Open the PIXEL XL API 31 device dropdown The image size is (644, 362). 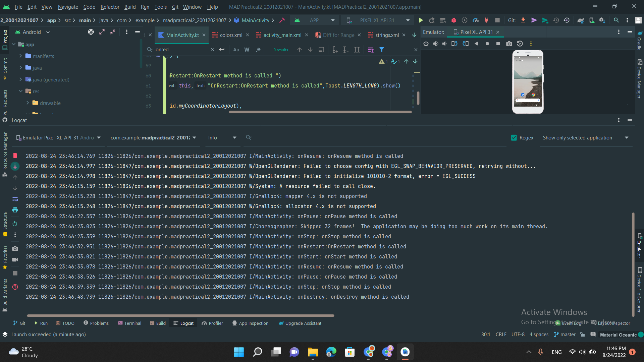click(377, 20)
